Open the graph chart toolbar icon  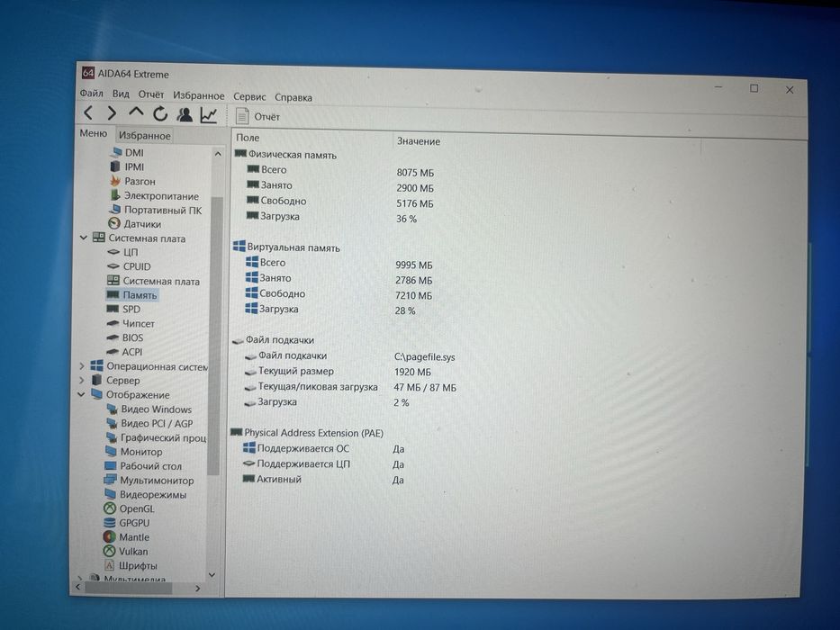click(x=208, y=114)
